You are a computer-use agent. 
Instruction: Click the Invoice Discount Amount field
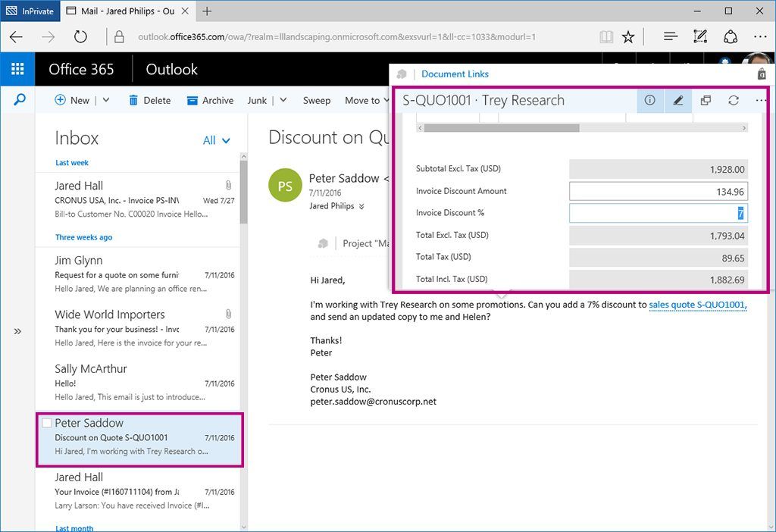[659, 192]
